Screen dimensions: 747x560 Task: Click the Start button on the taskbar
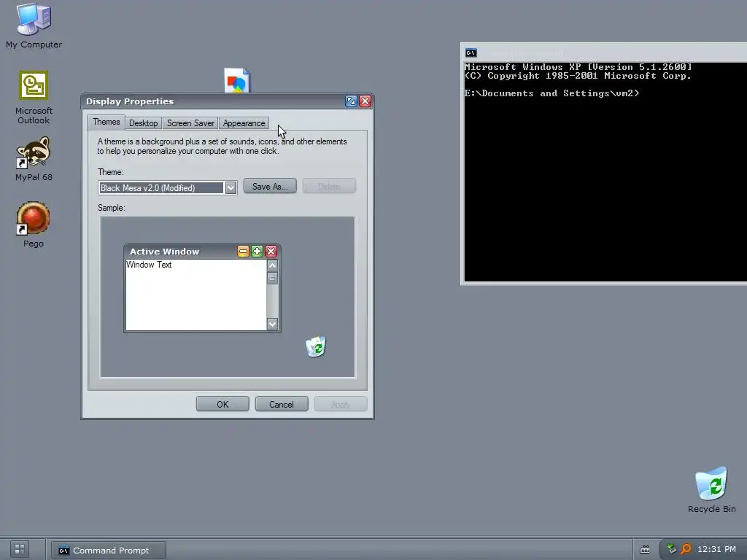pyautogui.click(x=20, y=549)
